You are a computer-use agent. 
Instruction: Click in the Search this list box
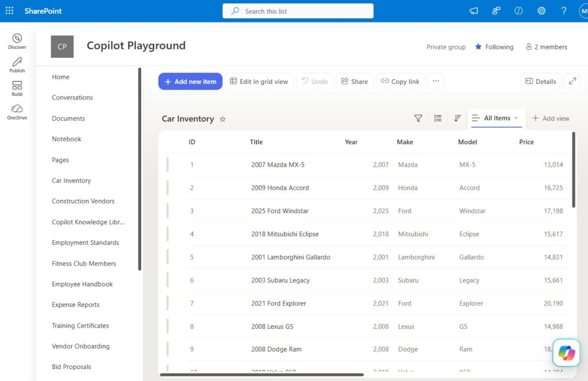click(298, 11)
